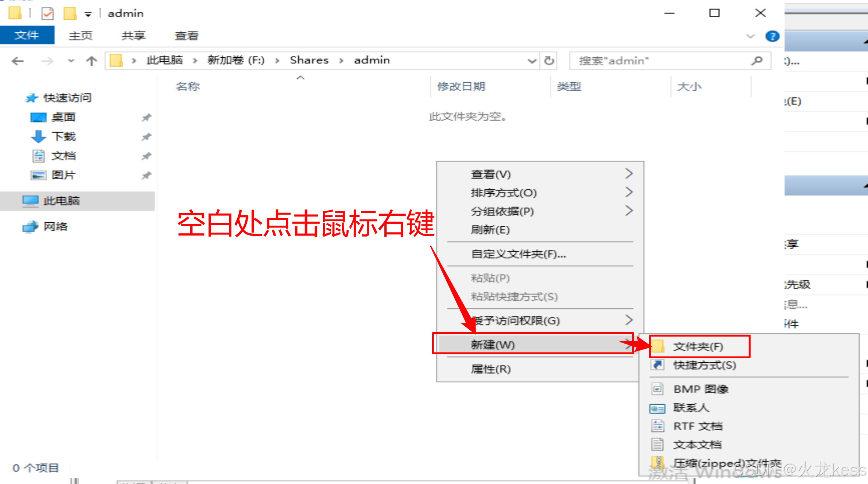
Task: Click the 名称 column header
Action: point(188,86)
